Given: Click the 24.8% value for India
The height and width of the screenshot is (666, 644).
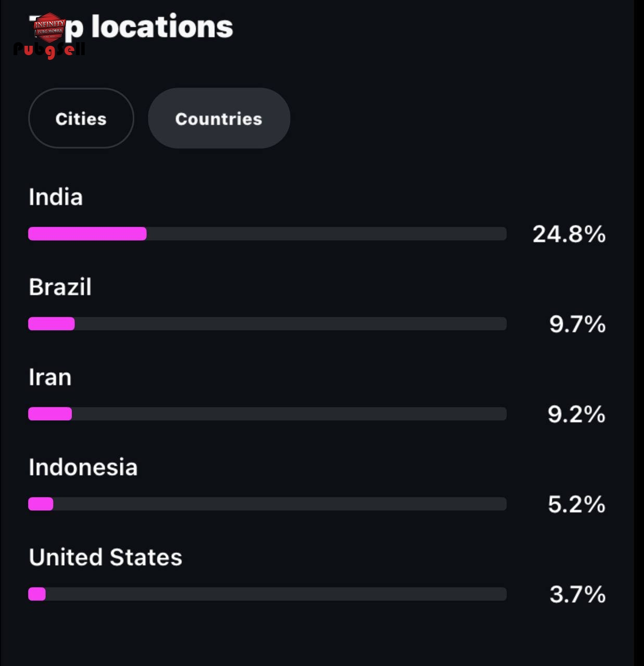Looking at the screenshot, I should point(569,234).
